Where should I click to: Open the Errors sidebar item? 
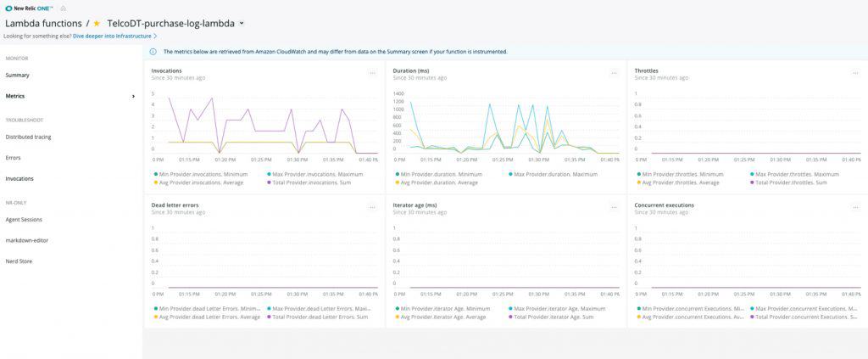coord(13,158)
